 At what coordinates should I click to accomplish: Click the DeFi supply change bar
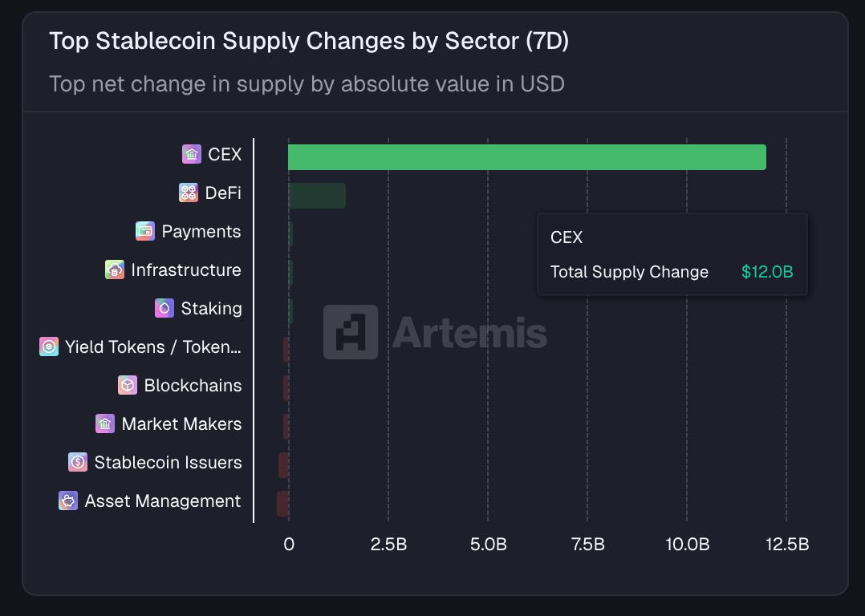(317, 196)
